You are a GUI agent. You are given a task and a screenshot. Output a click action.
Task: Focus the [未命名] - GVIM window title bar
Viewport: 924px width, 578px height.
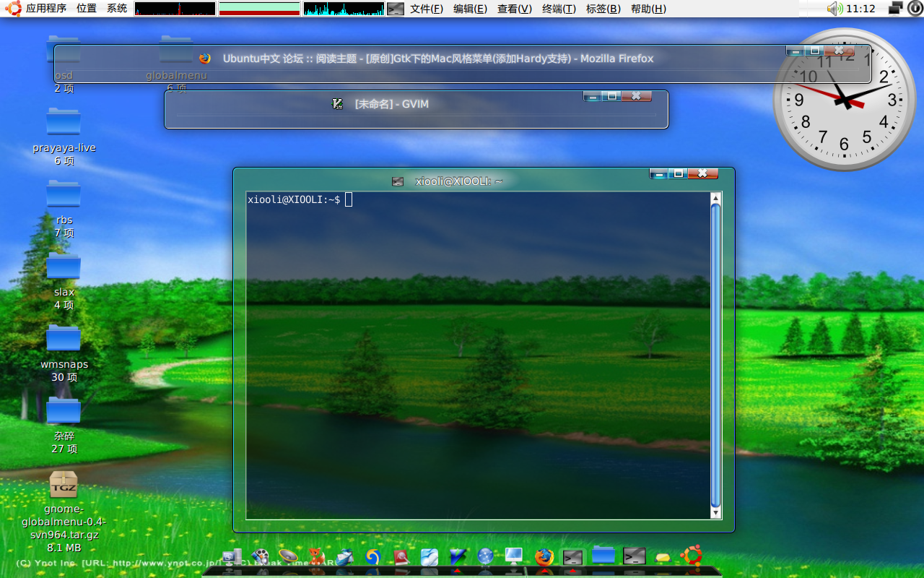[x=391, y=104]
